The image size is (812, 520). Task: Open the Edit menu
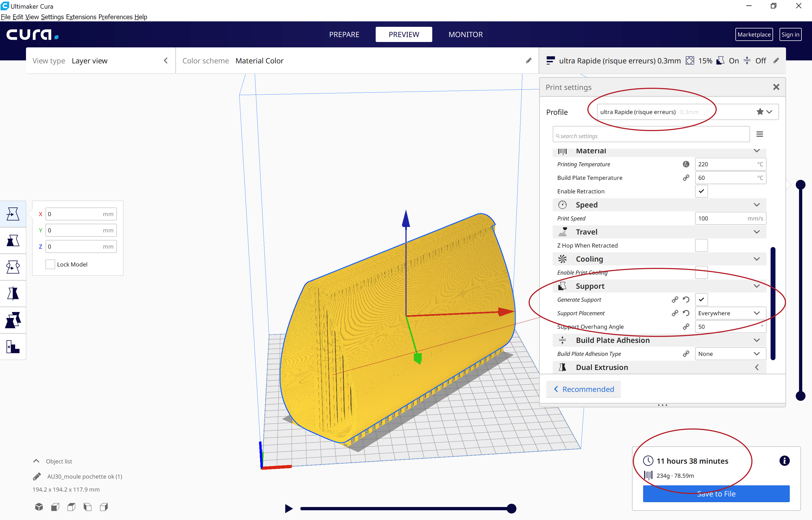[18, 17]
